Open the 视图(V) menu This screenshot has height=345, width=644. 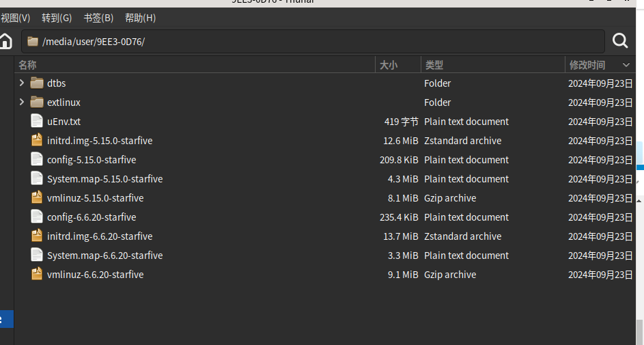(x=15, y=18)
